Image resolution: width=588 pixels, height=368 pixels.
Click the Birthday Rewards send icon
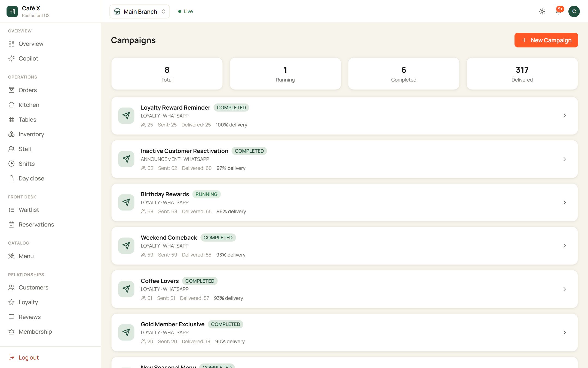coord(126,203)
